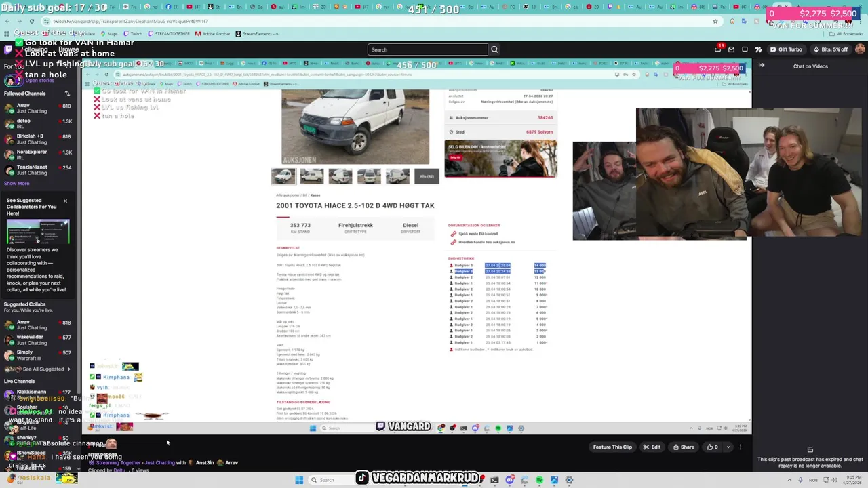Screen dimensions: 868x488
Task: Click the sort Followed Channels icon
Action: pos(67,94)
